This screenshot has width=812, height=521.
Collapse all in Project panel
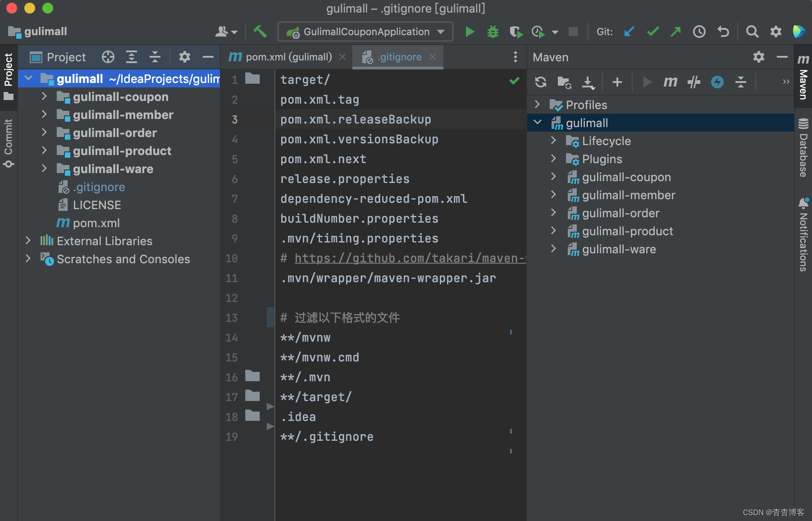coord(155,57)
